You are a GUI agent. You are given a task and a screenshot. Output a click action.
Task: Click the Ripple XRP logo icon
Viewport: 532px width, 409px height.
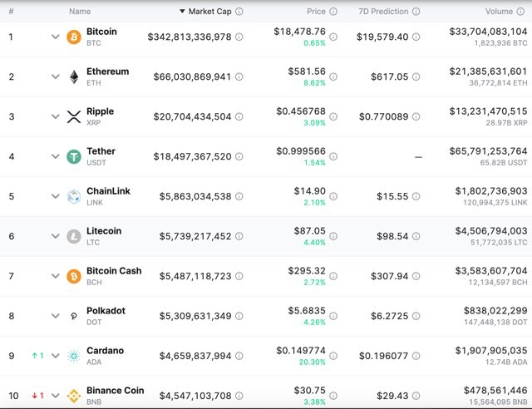tap(74, 117)
